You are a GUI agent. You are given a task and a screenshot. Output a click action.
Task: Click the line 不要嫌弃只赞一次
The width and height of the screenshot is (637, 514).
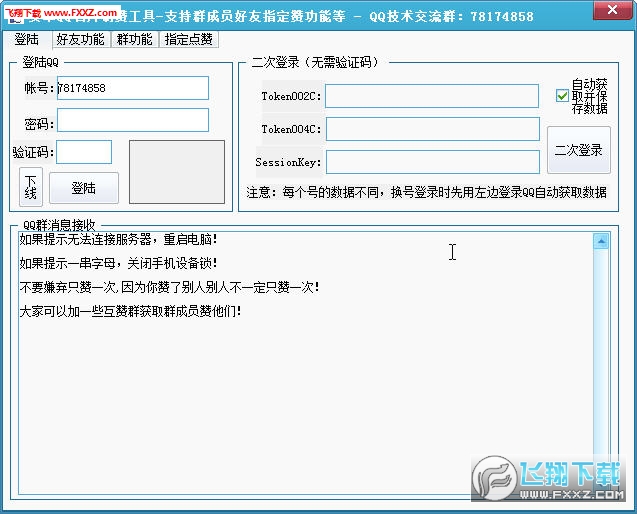[169, 287]
